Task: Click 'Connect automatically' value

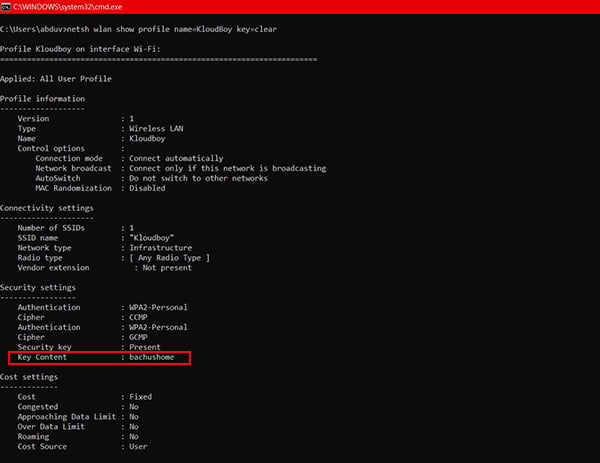Action: tap(176, 158)
